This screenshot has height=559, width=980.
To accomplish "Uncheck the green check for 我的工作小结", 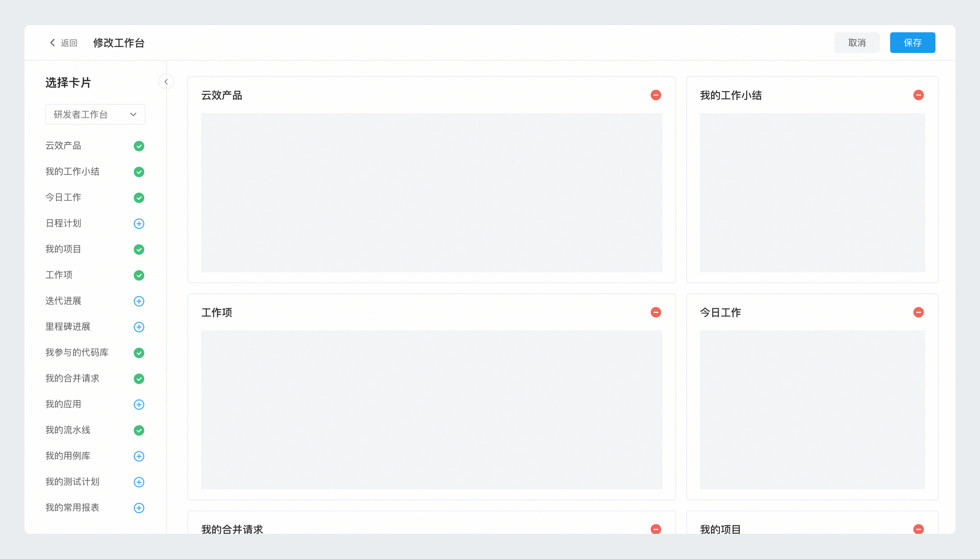I will 139,172.
